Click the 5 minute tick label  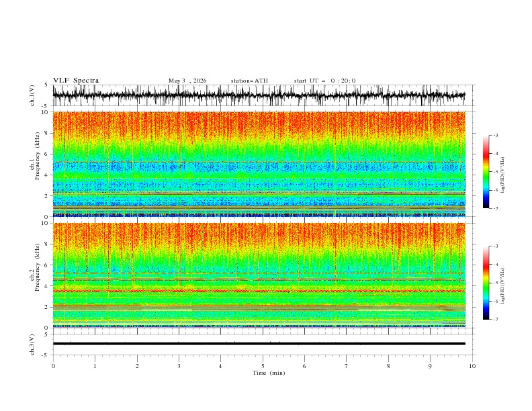tap(263, 366)
